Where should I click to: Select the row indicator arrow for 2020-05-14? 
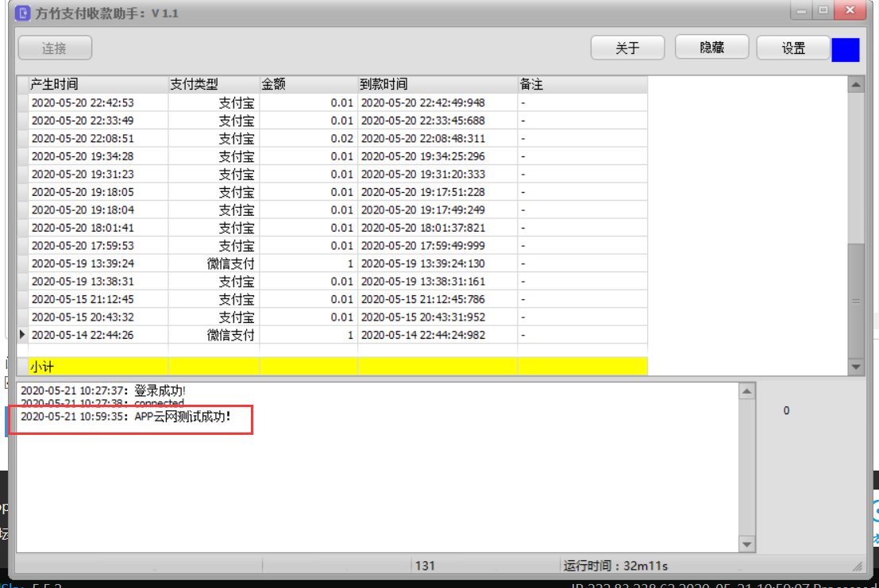tap(22, 335)
